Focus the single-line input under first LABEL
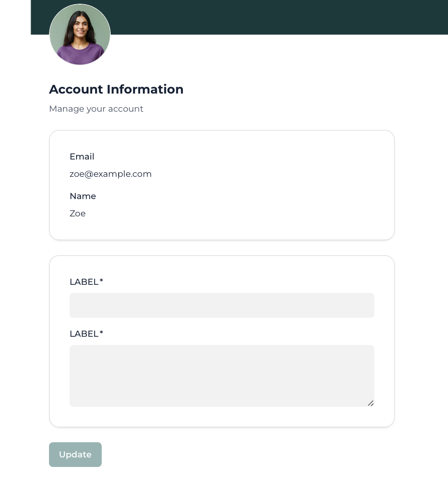 point(222,305)
